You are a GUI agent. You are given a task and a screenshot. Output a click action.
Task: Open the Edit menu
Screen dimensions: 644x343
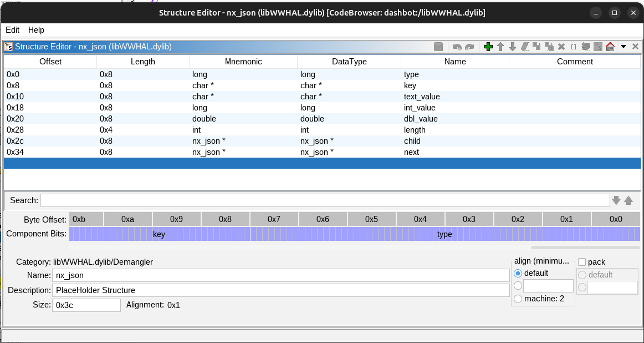[x=12, y=30]
